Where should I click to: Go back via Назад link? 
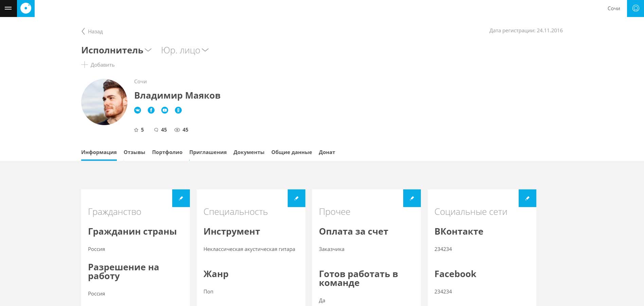point(92,31)
